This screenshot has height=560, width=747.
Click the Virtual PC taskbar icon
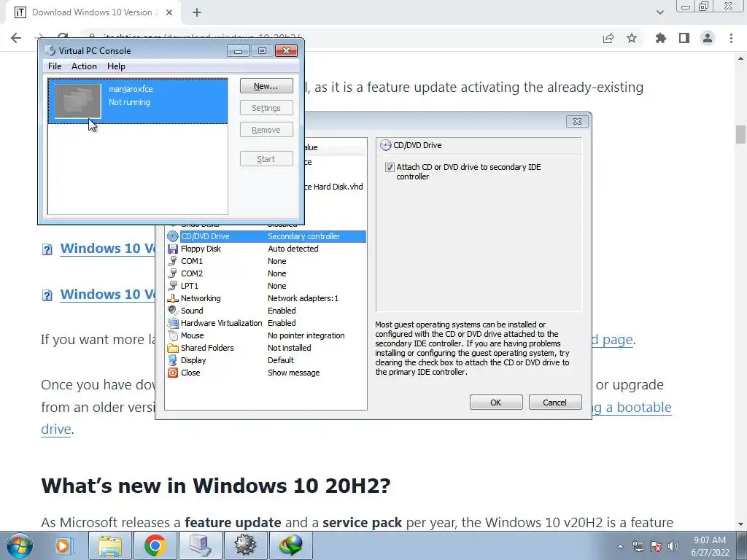click(x=201, y=545)
